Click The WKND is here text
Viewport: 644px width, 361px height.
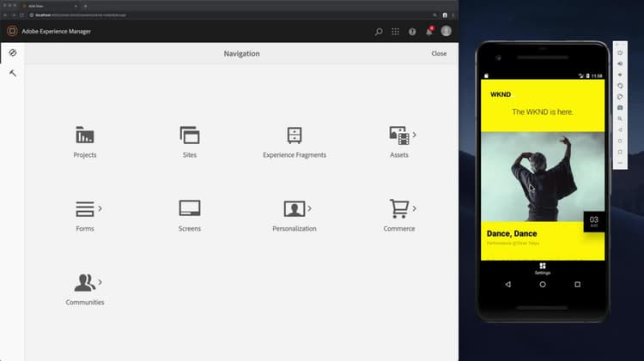point(542,111)
